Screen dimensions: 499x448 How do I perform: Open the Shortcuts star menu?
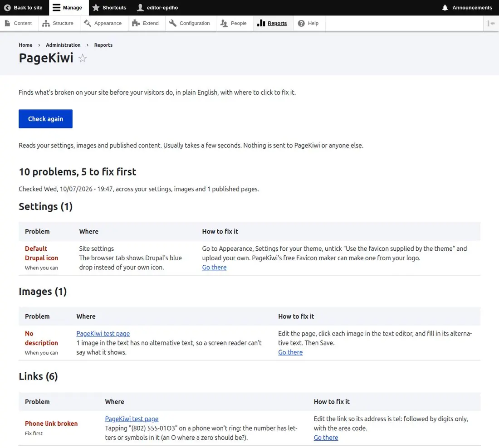[109, 8]
